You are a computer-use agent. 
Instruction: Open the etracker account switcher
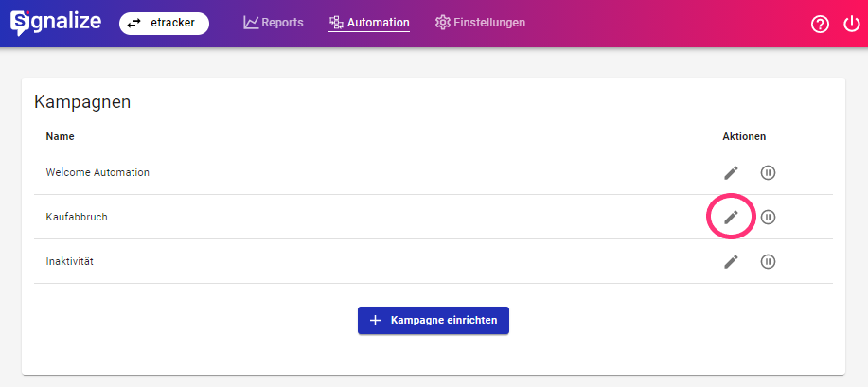coord(164,24)
